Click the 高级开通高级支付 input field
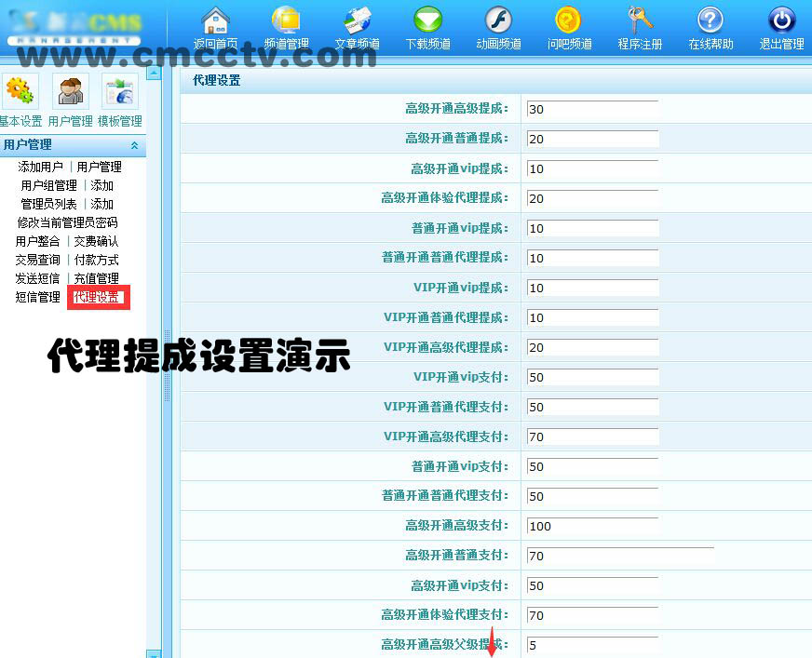This screenshot has height=658, width=812. [592, 526]
